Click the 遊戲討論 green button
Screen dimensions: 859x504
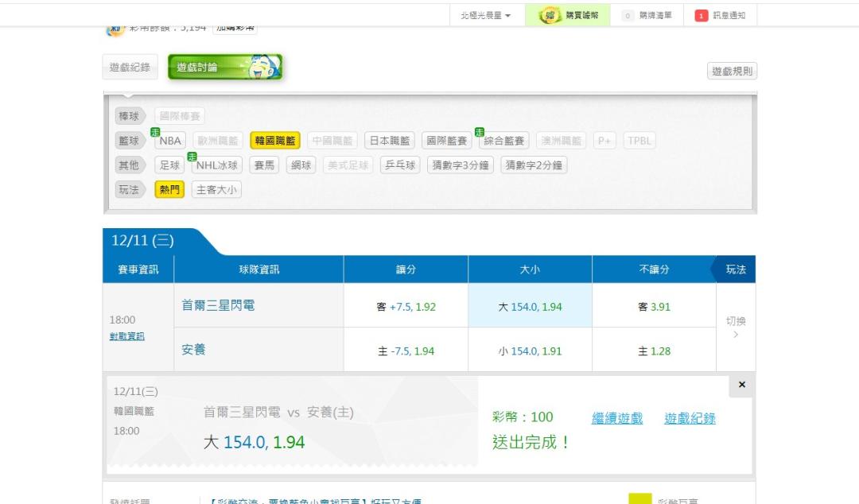[225, 67]
